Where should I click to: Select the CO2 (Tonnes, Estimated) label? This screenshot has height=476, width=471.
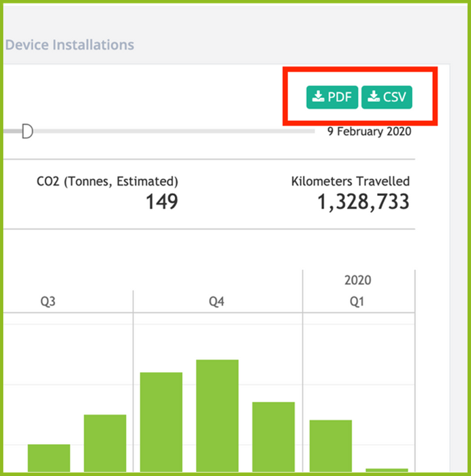click(108, 182)
